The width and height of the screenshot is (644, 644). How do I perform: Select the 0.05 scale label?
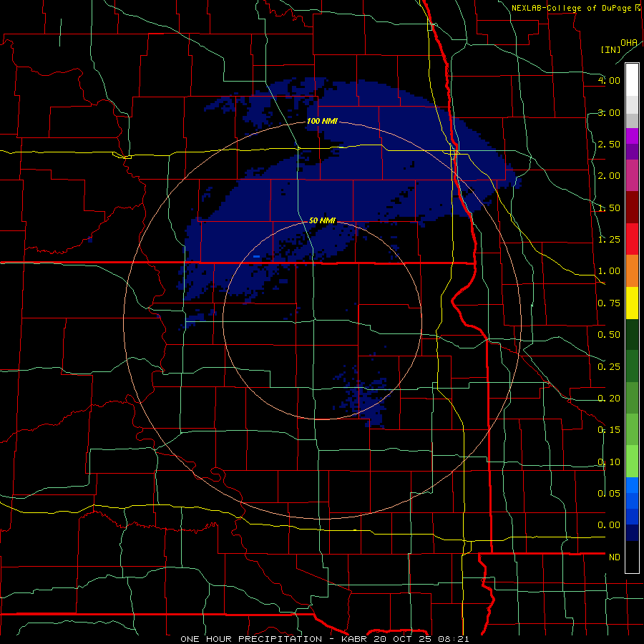pos(609,493)
